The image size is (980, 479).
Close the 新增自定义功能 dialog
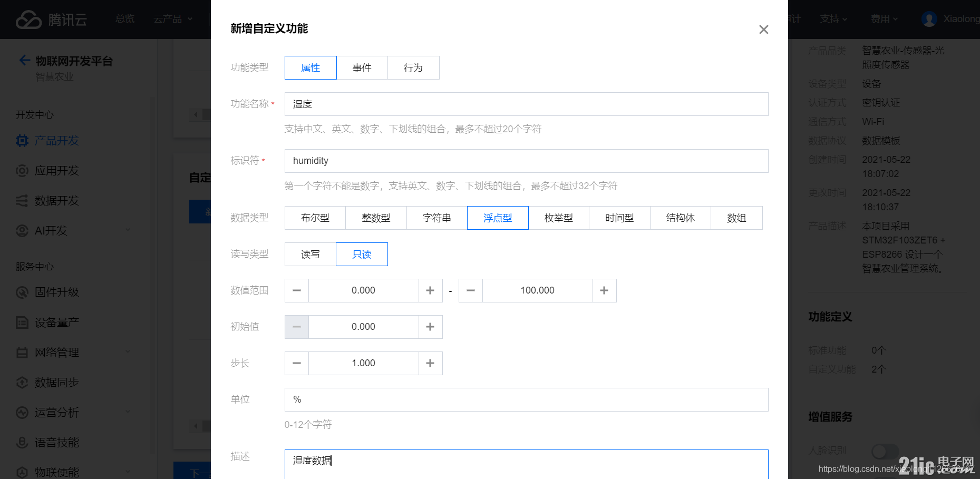point(763,30)
